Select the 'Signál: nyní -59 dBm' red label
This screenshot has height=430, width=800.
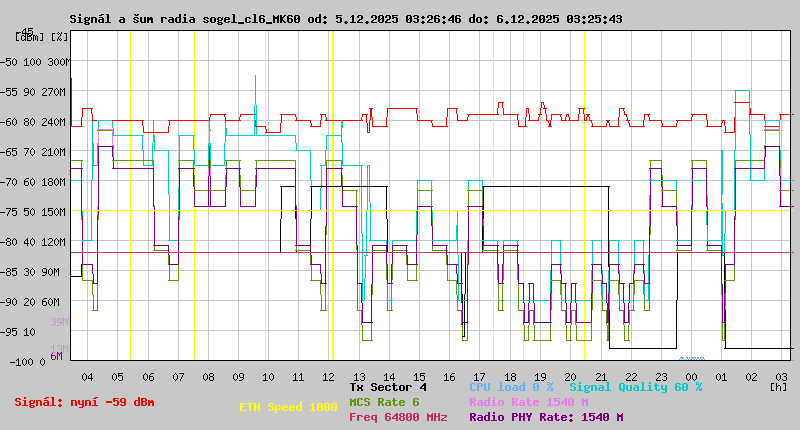pos(84,402)
